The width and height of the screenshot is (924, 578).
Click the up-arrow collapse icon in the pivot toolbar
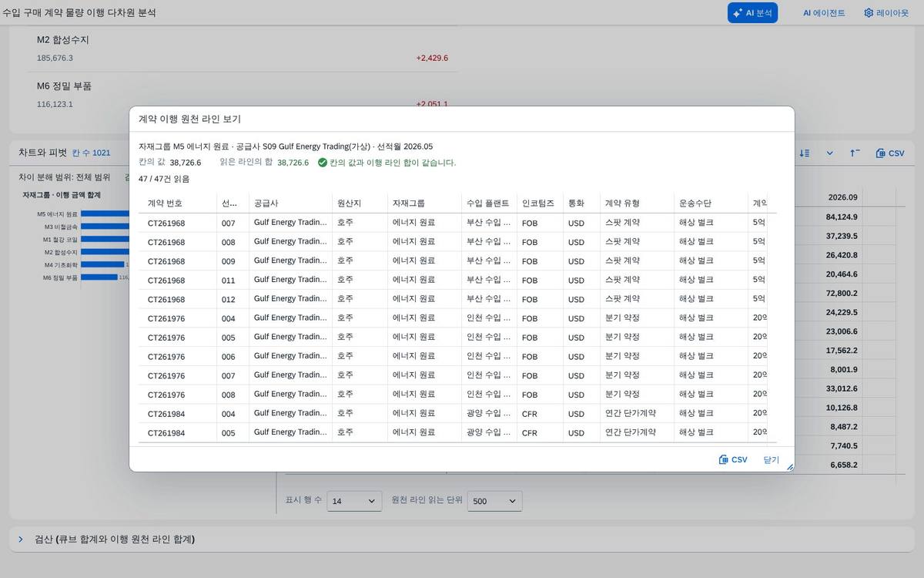[855, 153]
